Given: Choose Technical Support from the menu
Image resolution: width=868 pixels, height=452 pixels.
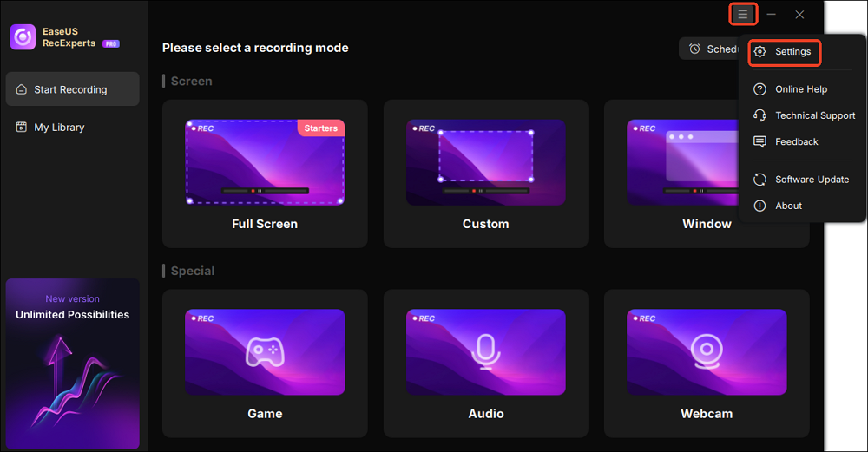Looking at the screenshot, I should [x=803, y=115].
